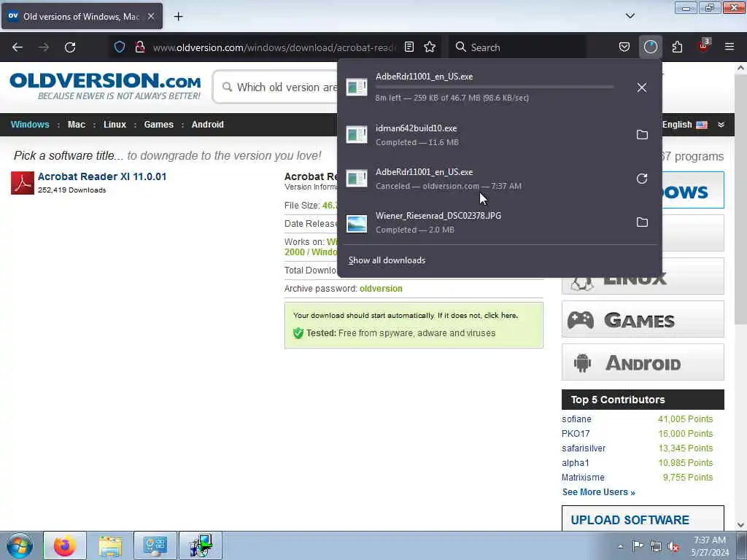This screenshot has width=747, height=560.
Task: Click Show all downloads
Action: tap(387, 260)
